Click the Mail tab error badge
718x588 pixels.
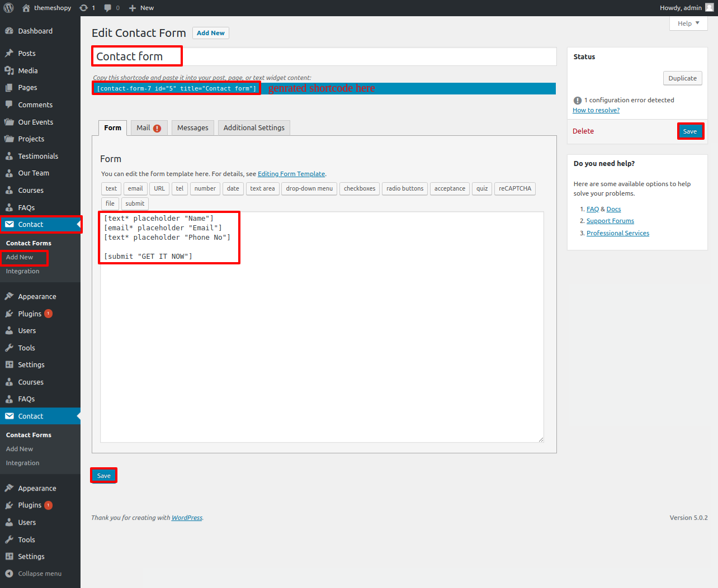pyautogui.click(x=157, y=129)
